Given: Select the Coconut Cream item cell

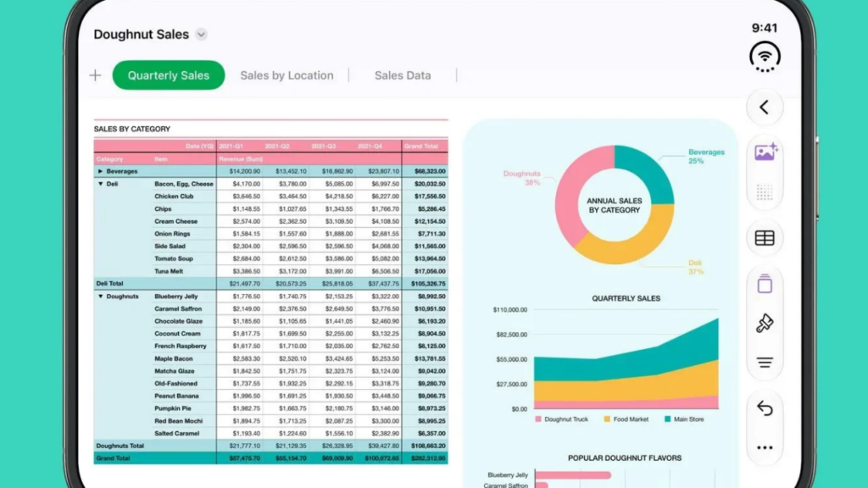Looking at the screenshot, I should pyautogui.click(x=184, y=334).
